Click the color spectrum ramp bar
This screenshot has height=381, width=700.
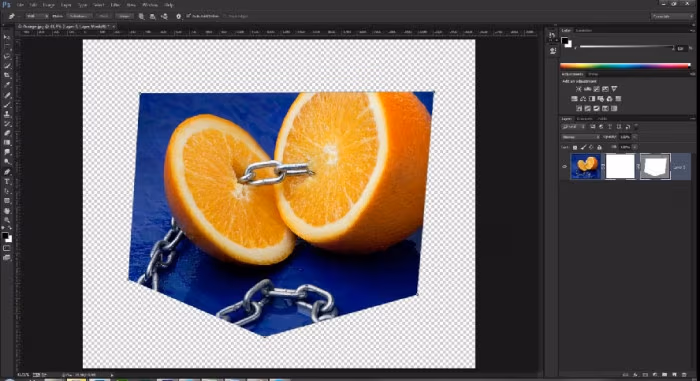[x=625, y=66]
